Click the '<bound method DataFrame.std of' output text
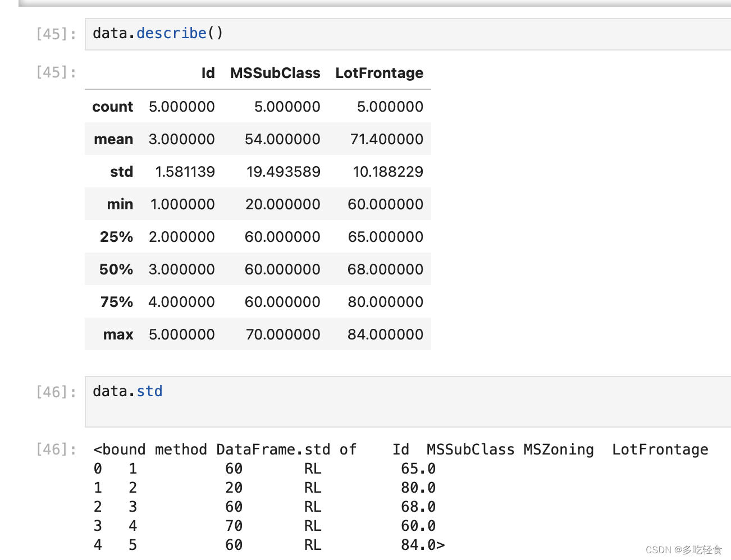The height and width of the screenshot is (560, 731). [225, 449]
